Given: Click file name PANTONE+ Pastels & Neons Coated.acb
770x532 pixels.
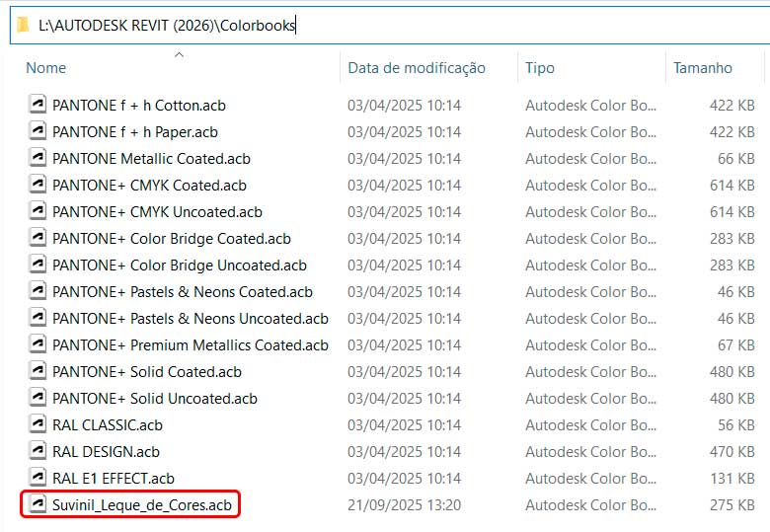Looking at the screenshot, I should tap(183, 292).
